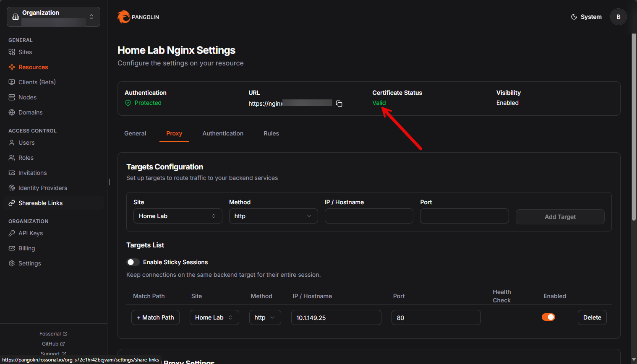The height and width of the screenshot is (364, 637).
Task: Click the Fossorial external link icon
Action: [x=65, y=334]
